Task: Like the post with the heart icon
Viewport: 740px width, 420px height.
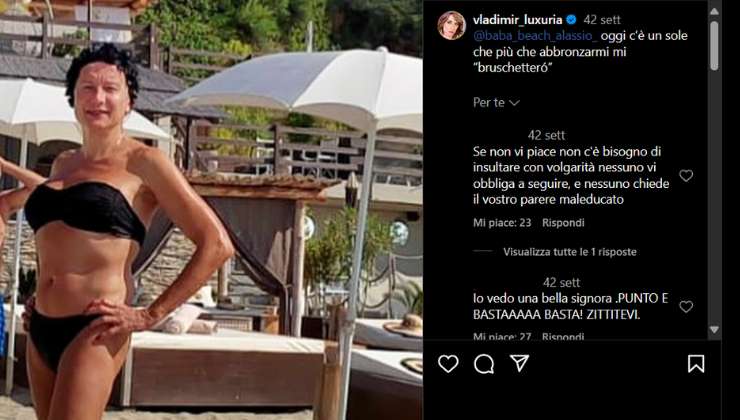Action: (x=448, y=364)
